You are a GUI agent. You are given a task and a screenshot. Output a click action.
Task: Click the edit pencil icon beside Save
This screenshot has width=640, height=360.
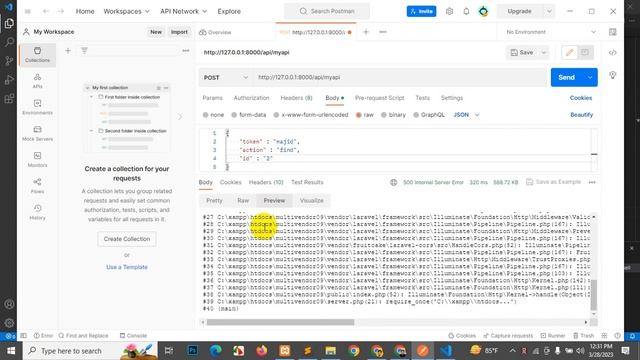(x=569, y=52)
